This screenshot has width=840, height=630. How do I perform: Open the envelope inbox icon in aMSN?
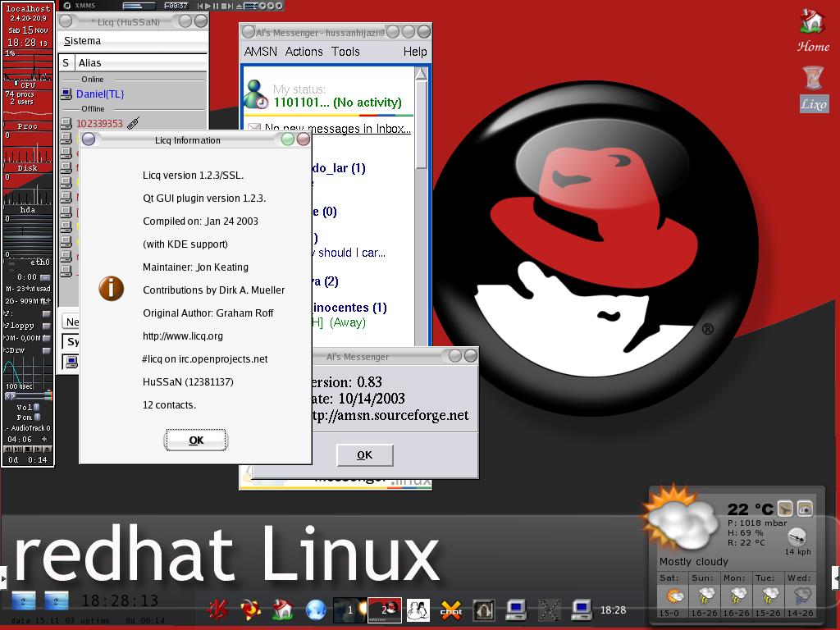(255, 128)
